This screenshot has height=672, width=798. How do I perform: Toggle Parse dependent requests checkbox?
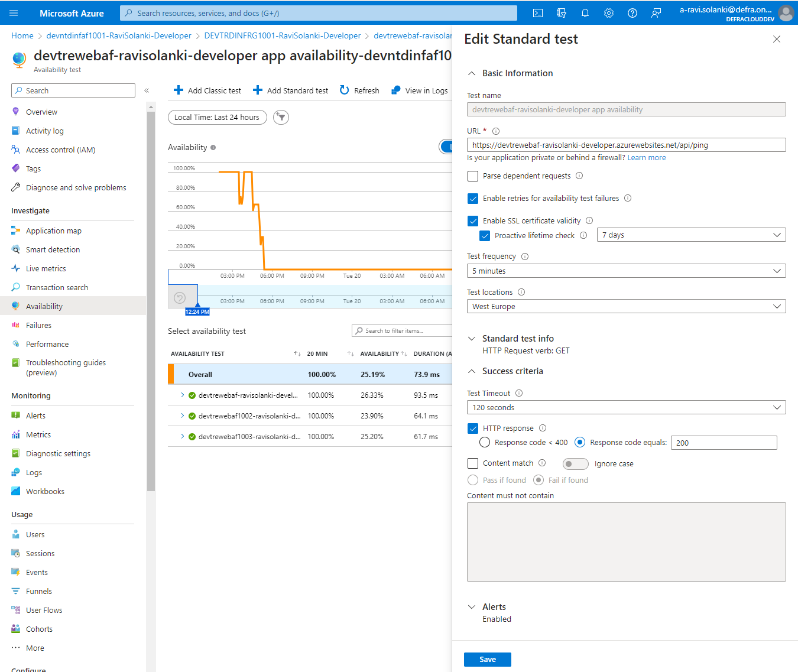point(473,176)
